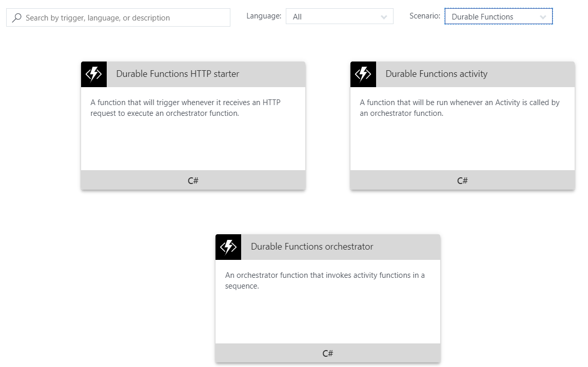Image resolution: width=588 pixels, height=367 pixels.
Task: Choose C# on the HTTP starter card
Action: click(193, 180)
